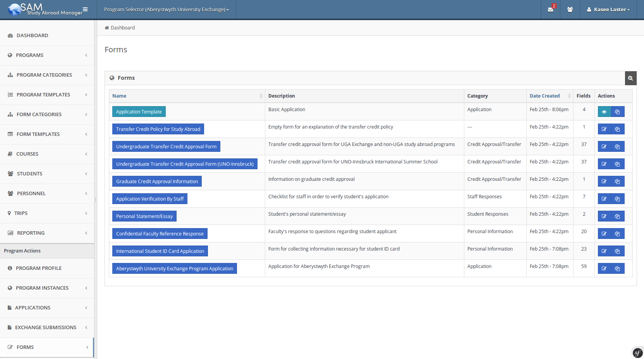Sort table by Date Created column
Image resolution: width=644 pixels, height=359 pixels.
(x=550, y=96)
